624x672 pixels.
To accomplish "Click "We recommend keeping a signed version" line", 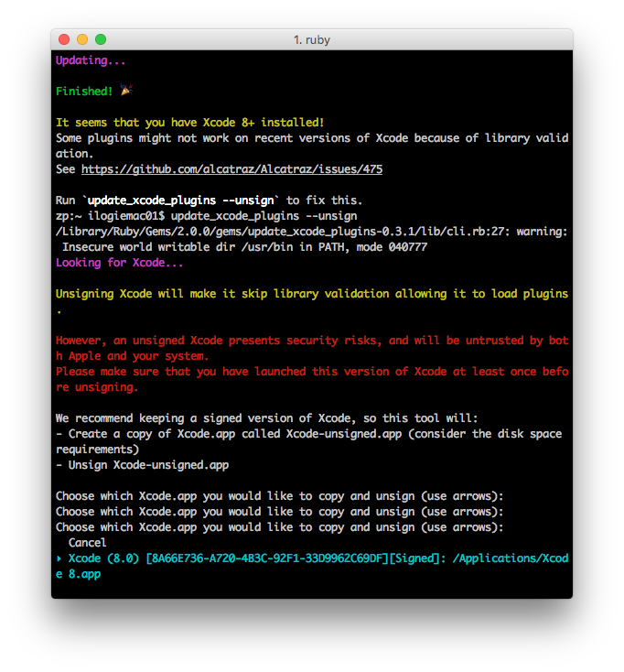I will pyautogui.click(x=267, y=418).
